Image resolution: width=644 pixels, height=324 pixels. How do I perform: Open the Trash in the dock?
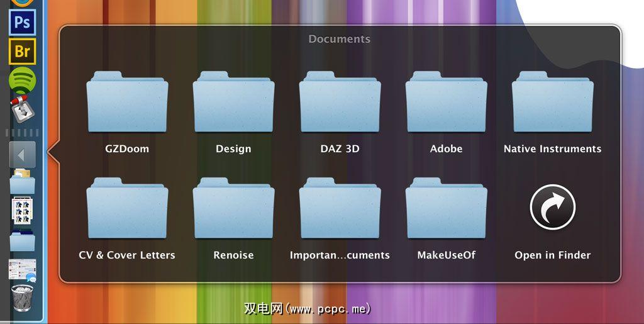pos(22,298)
